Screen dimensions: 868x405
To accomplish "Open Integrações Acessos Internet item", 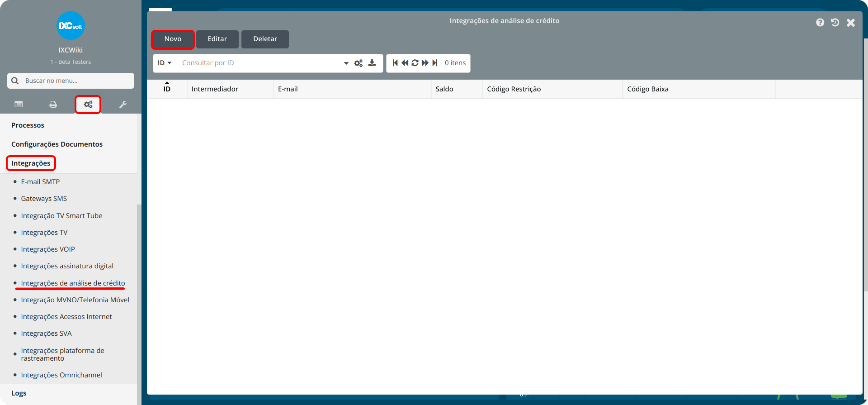I will tap(66, 317).
